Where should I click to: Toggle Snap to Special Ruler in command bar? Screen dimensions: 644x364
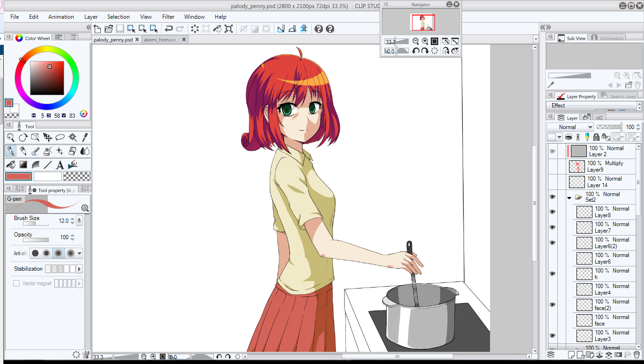[292, 29]
